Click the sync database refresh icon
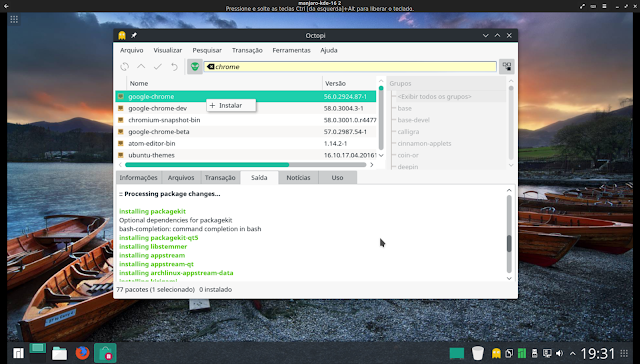This screenshot has width=640, height=364. coord(124,67)
